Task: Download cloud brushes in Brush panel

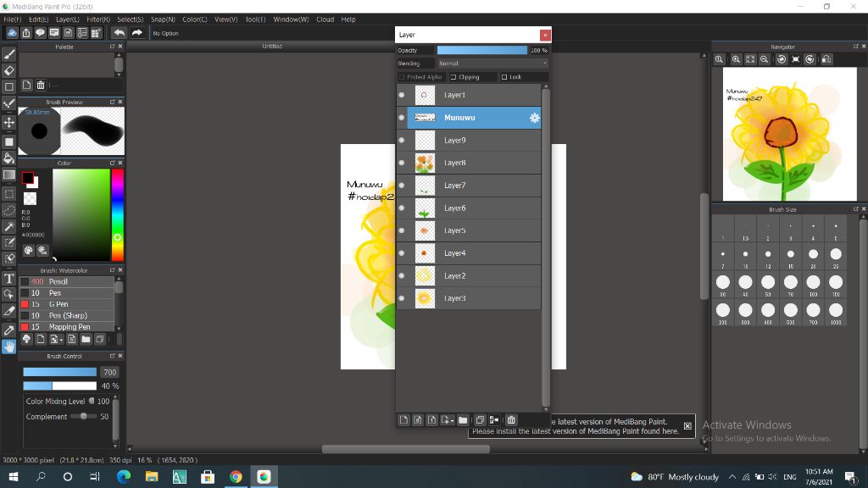Action: coord(26,339)
